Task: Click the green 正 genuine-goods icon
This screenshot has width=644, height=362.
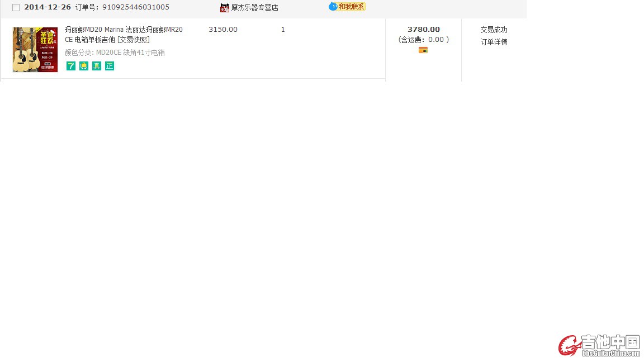Action: pos(109,66)
